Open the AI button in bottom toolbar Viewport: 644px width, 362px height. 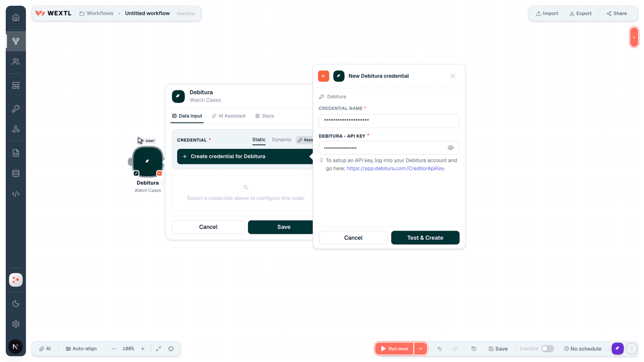pyautogui.click(x=45, y=349)
